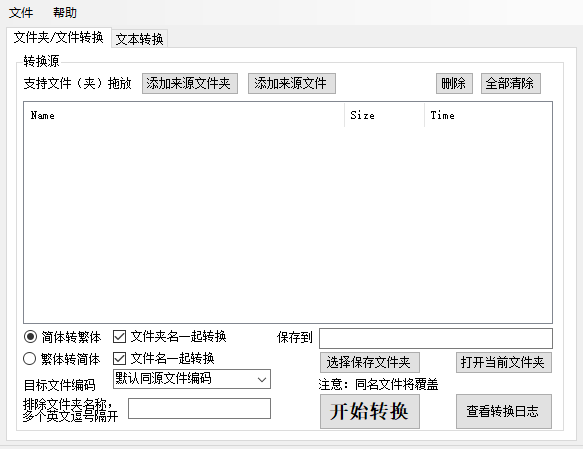Click the 开始转换 button
Image resolution: width=583 pixels, height=449 pixels.
[x=370, y=411]
